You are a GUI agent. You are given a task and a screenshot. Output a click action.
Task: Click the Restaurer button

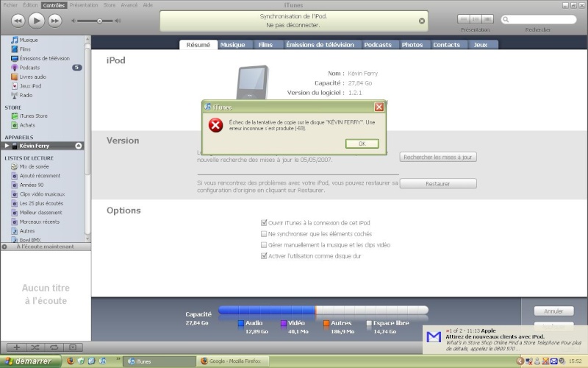click(438, 183)
